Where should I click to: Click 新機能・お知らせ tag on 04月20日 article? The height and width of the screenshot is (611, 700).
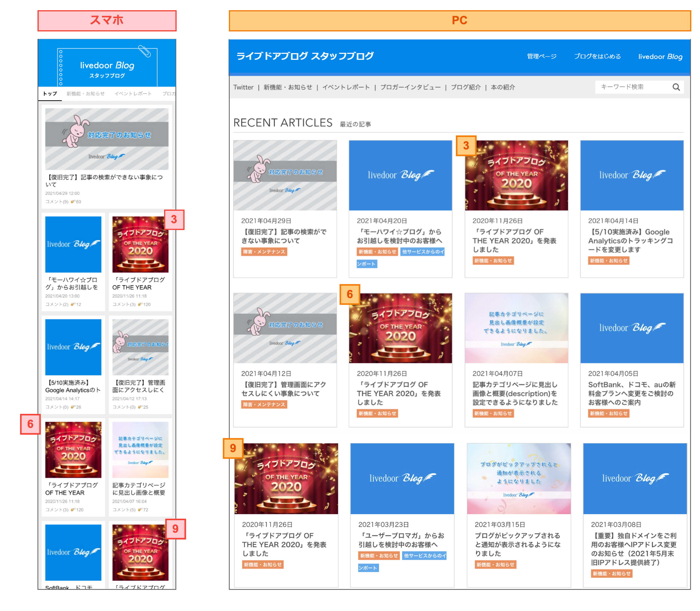377,252
